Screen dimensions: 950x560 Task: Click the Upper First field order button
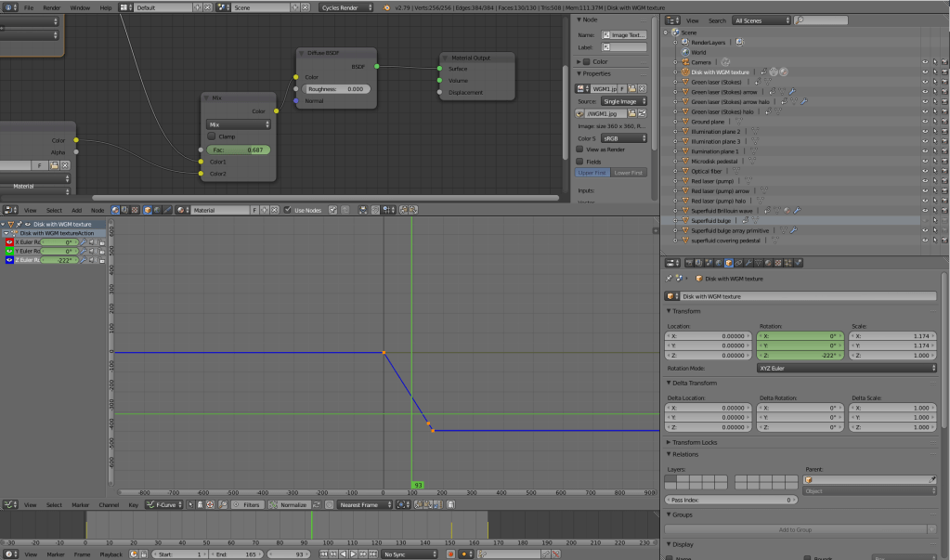pos(593,173)
